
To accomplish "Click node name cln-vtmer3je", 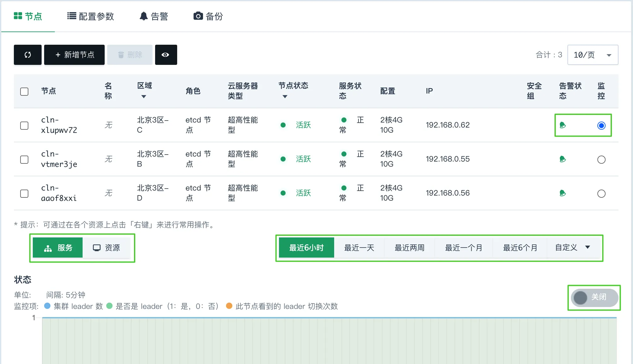I will pos(59,159).
